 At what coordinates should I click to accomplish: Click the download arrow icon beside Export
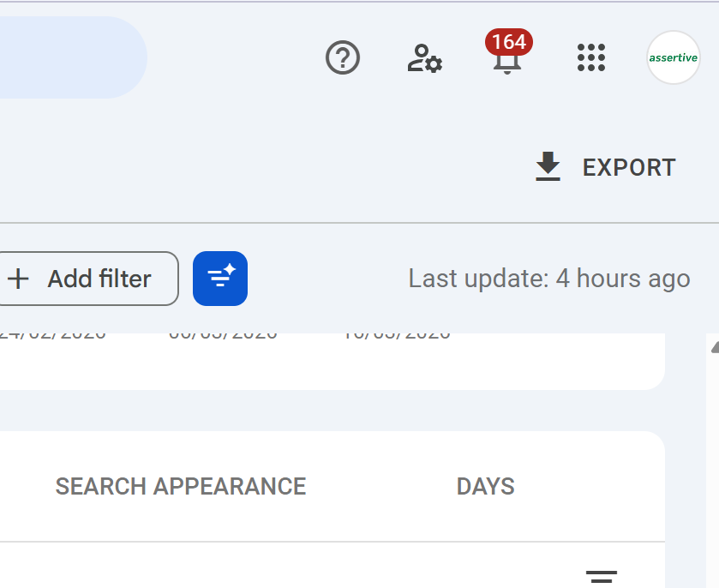(548, 167)
